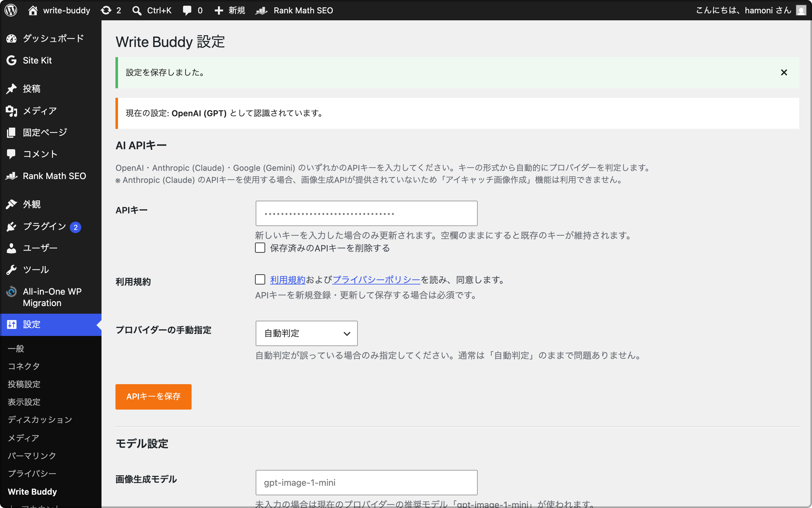Open the 利用規約 link
812x508 pixels.
pyautogui.click(x=288, y=279)
